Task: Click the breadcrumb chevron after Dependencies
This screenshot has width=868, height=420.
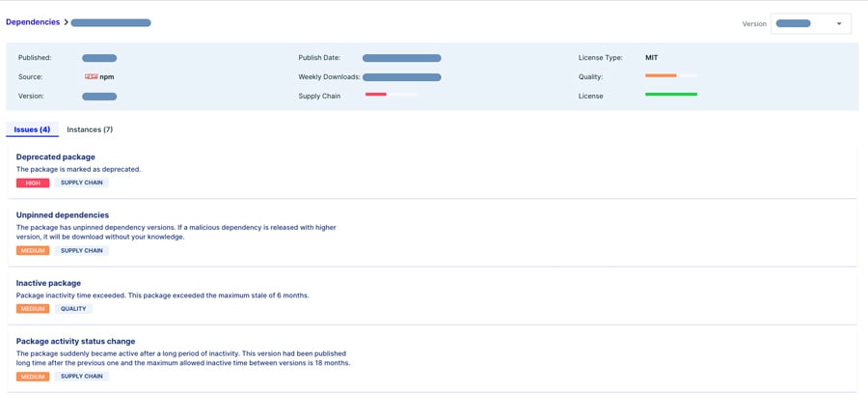Action: [x=66, y=22]
